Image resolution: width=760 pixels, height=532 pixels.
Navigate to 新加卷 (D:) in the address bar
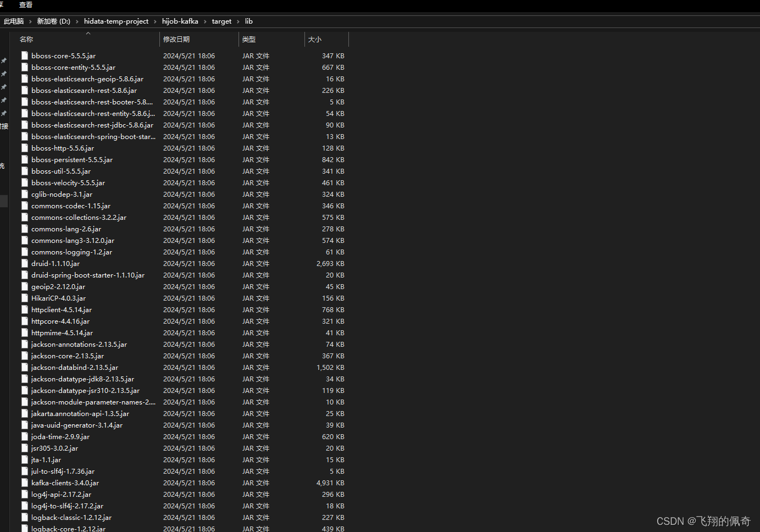[53, 21]
